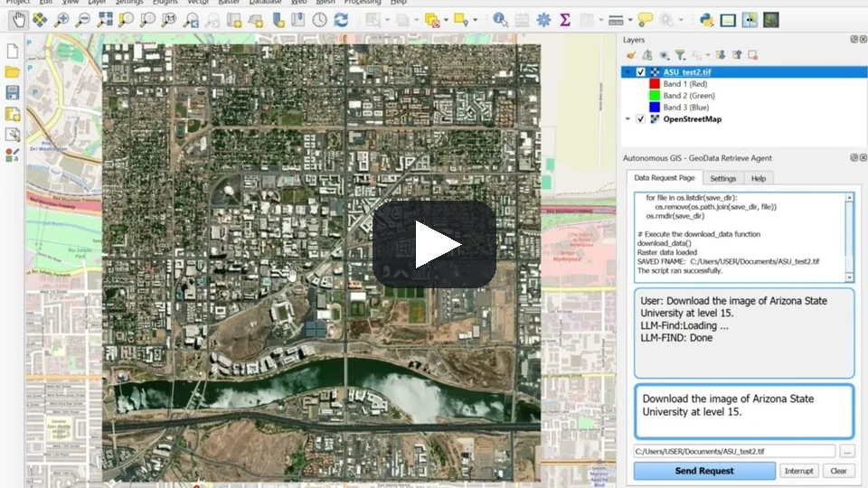The image size is (868, 488).
Task: Click the output file path input field
Action: pyautogui.click(x=734, y=452)
